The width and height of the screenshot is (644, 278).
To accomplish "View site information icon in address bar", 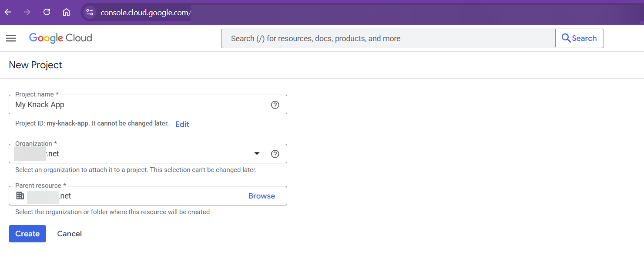I will pos(90,12).
